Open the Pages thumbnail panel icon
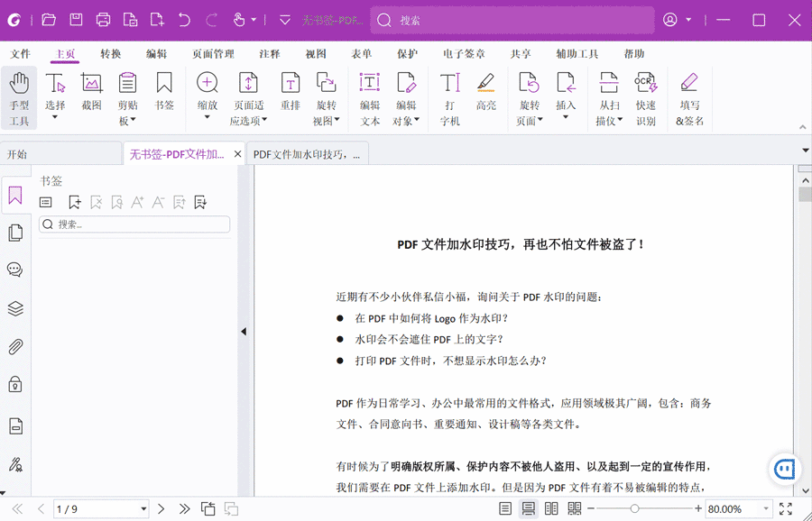This screenshot has width=812, height=521. click(x=15, y=233)
